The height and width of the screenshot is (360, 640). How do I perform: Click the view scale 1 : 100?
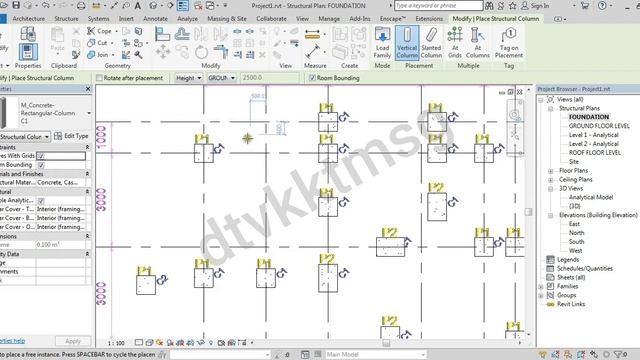[116, 343]
